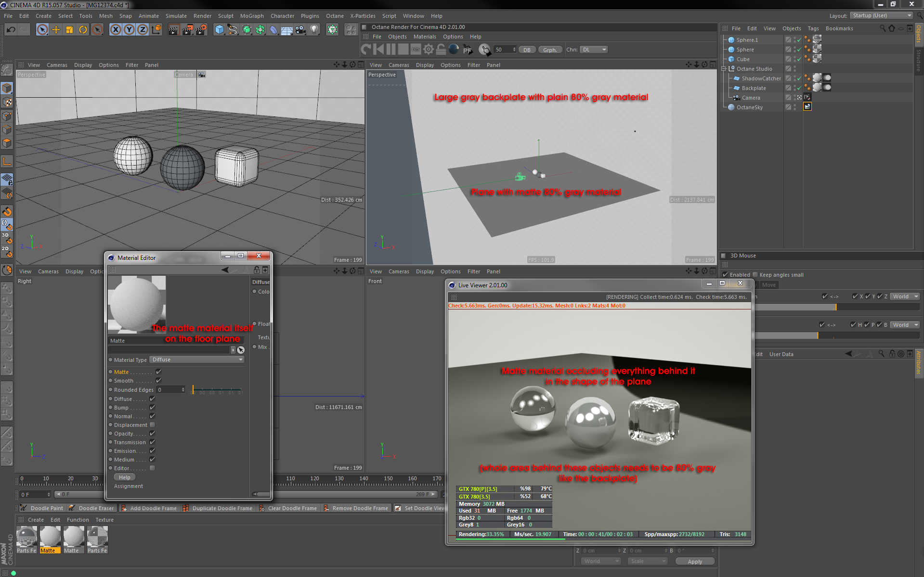This screenshot has height=577, width=924.
Task: Toggle the Matte checkbox in Material Editor
Action: [158, 372]
